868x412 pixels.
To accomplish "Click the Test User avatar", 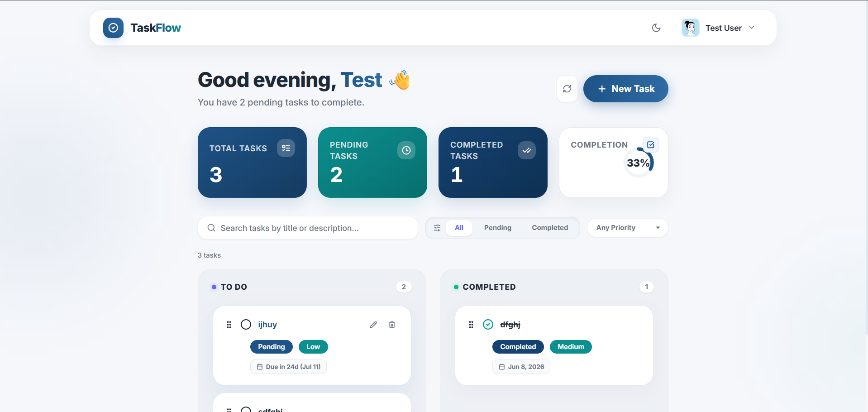I will click(690, 28).
